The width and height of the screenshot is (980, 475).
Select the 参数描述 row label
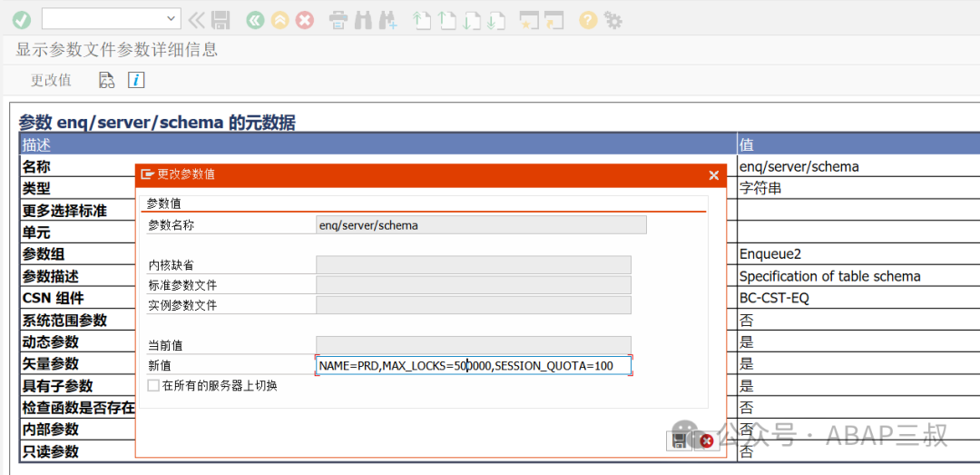point(51,276)
